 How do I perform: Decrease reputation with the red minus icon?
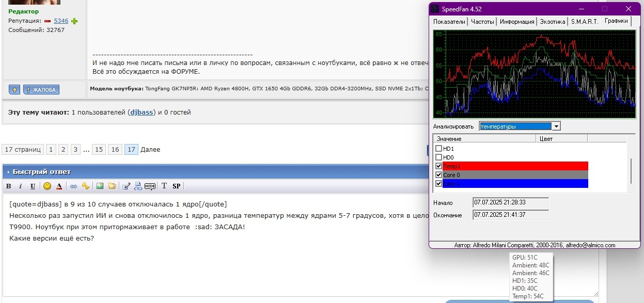coord(48,21)
